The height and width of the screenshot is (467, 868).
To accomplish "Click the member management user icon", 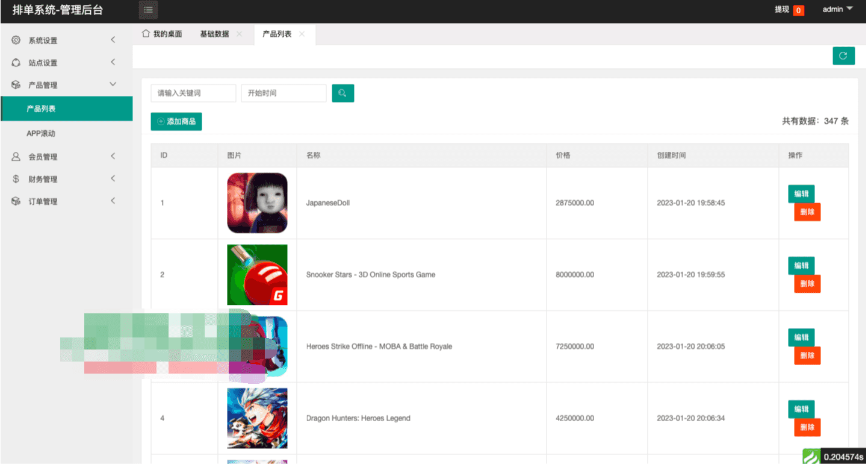I will pos(16,157).
